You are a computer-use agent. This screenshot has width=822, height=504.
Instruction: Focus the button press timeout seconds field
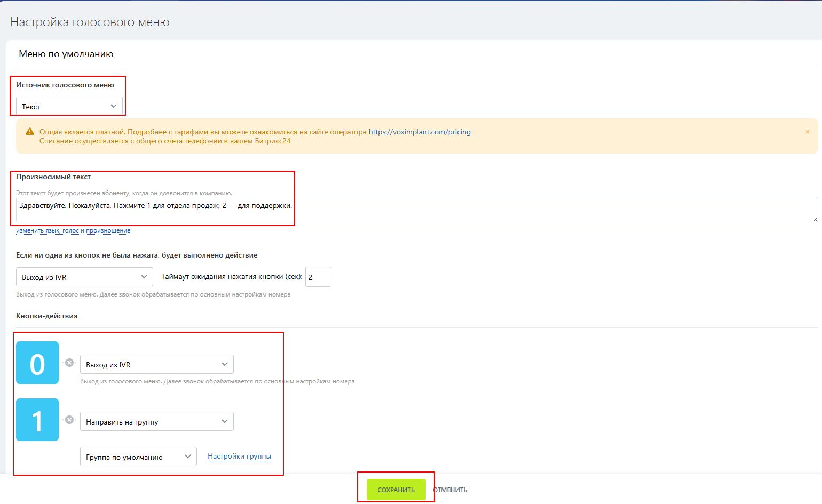(x=318, y=277)
